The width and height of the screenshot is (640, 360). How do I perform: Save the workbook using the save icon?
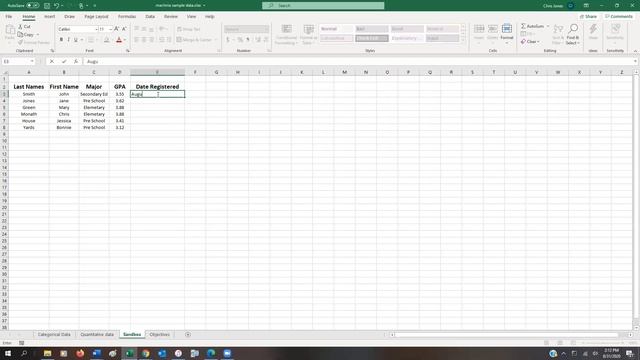(x=47, y=6)
